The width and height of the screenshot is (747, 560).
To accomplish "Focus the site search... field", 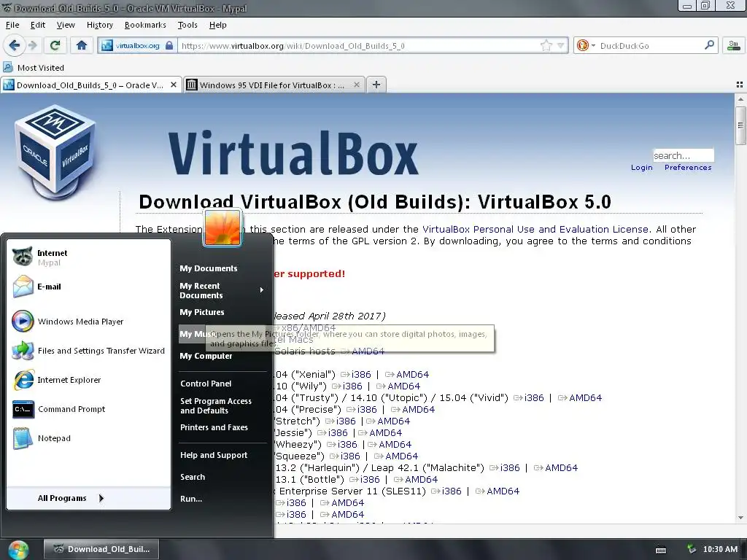I will (683, 156).
